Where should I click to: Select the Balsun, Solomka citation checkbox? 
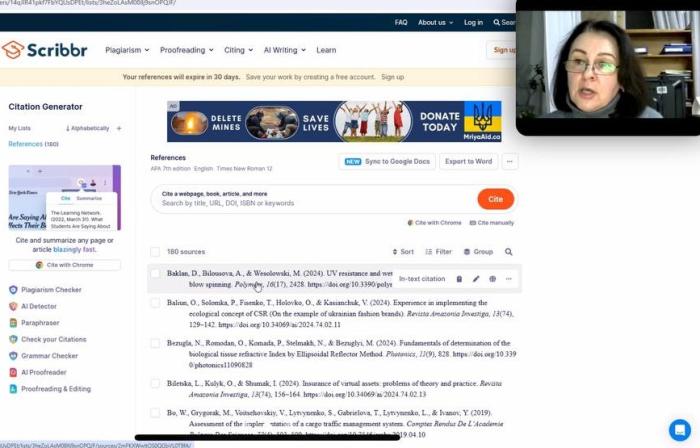point(155,301)
